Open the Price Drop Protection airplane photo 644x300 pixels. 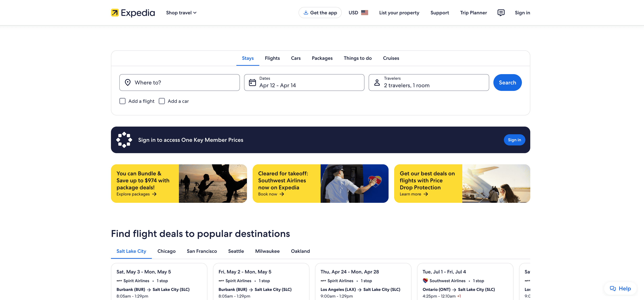[x=496, y=183]
